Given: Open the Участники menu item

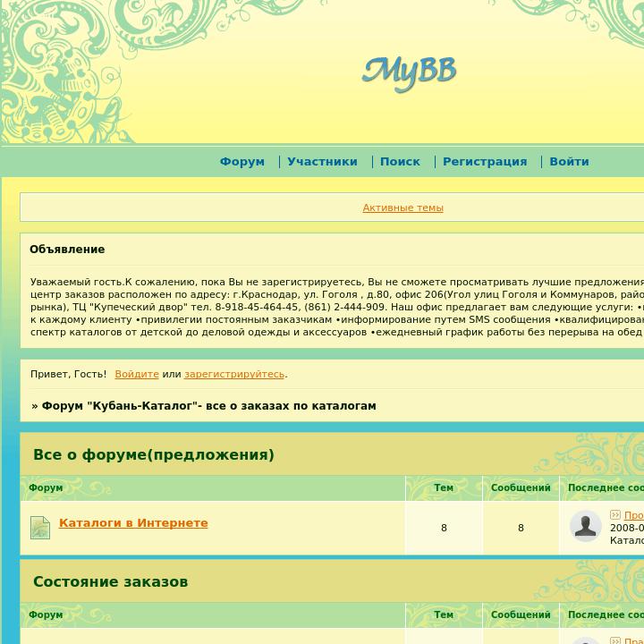Looking at the screenshot, I should [x=322, y=162].
